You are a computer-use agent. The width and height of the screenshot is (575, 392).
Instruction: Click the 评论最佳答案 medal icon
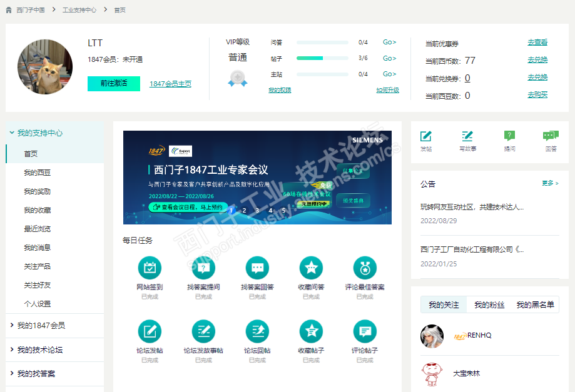[x=365, y=268]
